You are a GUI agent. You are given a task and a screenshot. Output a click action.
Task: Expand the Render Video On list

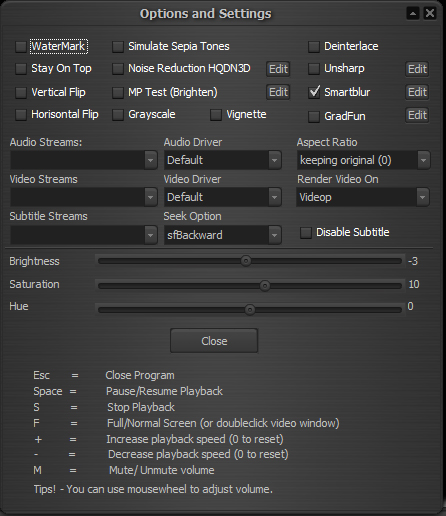[363, 197]
